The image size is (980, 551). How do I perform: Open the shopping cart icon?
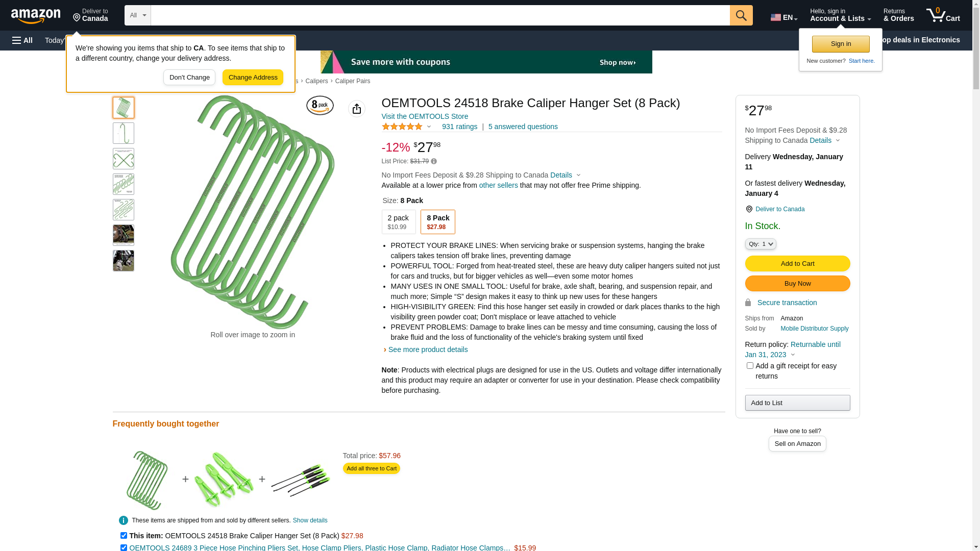(943, 15)
